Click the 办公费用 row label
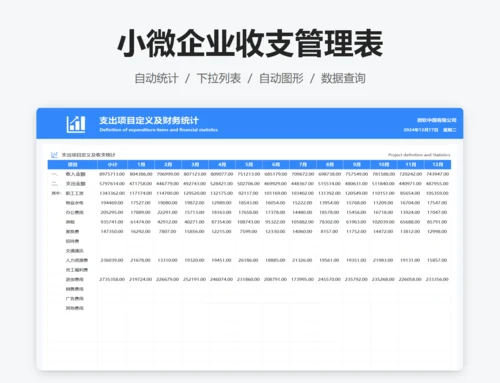The image size is (500, 383). 75,212
